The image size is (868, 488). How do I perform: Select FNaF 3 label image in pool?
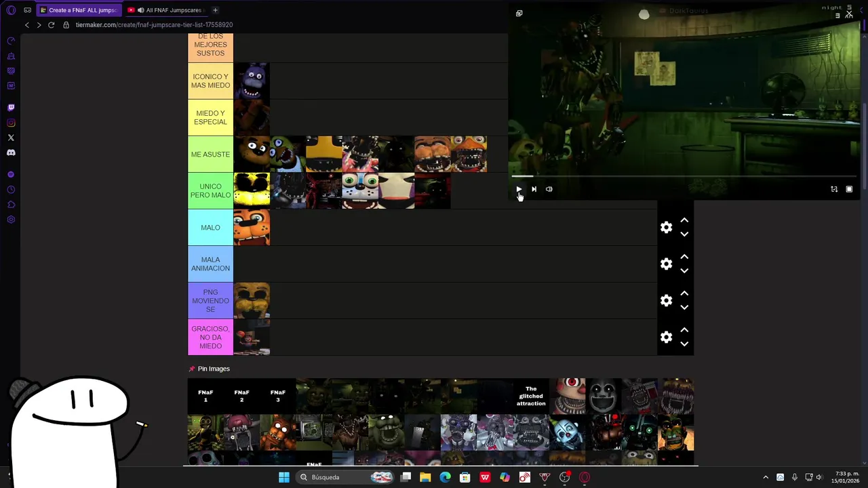pos(277,396)
